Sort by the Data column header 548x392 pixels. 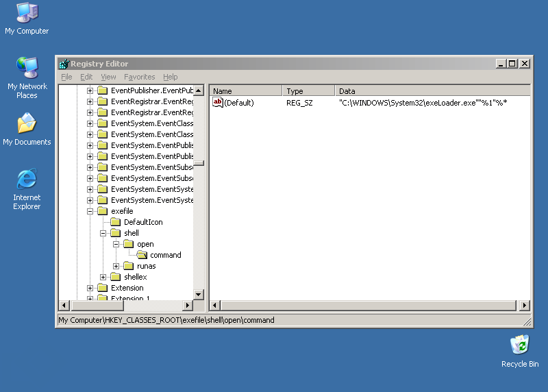point(433,91)
